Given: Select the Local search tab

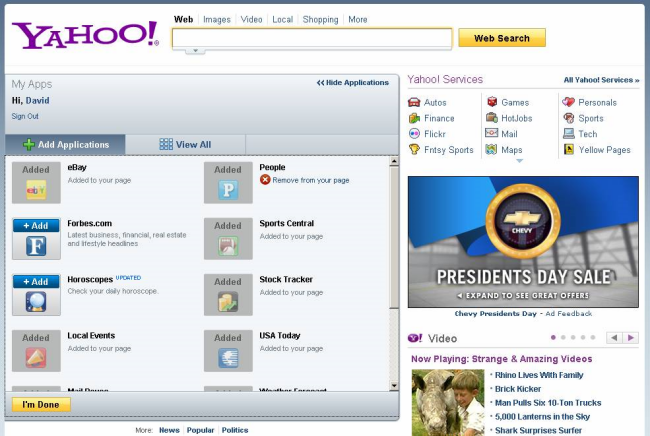Looking at the screenshot, I should click(x=282, y=19).
